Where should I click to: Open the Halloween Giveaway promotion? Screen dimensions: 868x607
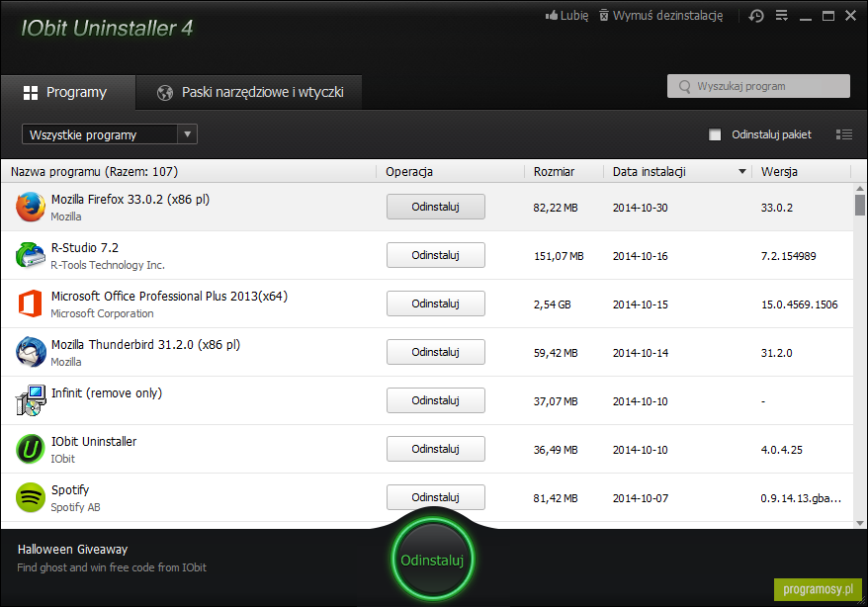click(x=72, y=550)
